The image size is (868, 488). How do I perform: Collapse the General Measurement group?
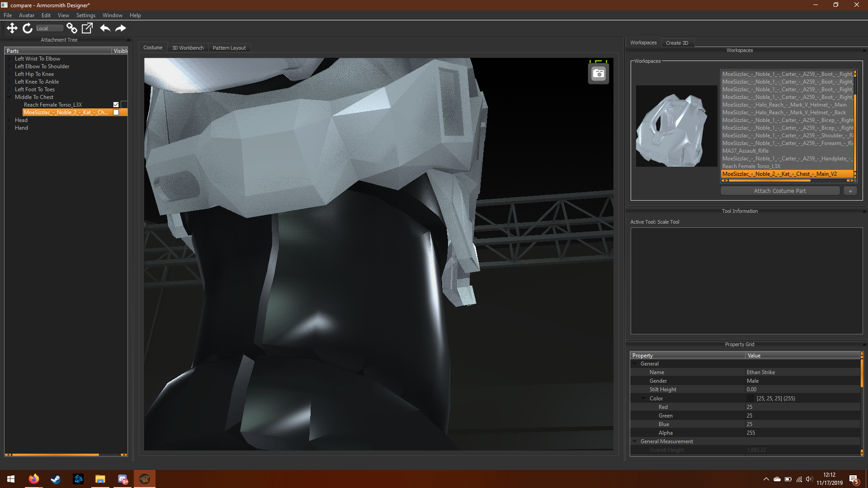(635, 441)
